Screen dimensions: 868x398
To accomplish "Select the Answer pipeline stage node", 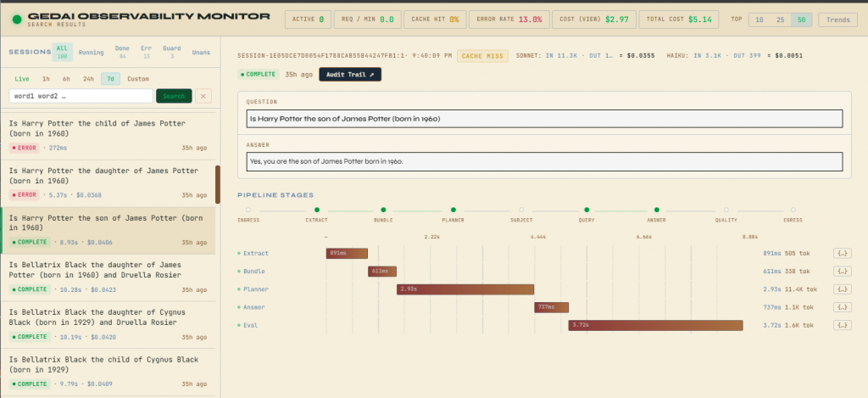I will coord(657,210).
